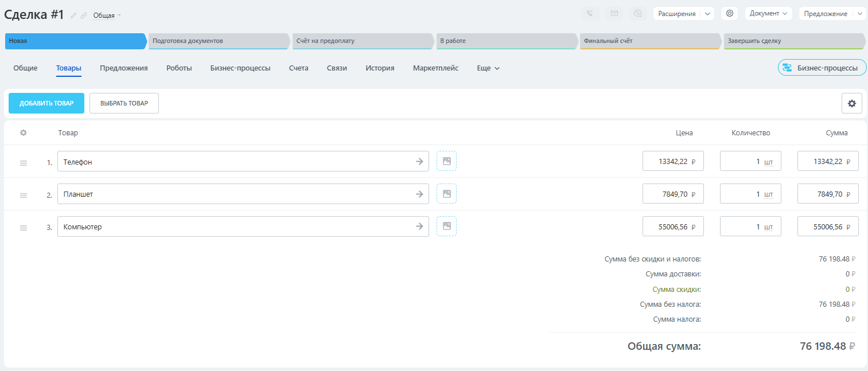Click the product list settings gear button
This screenshot has height=371, width=868.
(x=851, y=103)
